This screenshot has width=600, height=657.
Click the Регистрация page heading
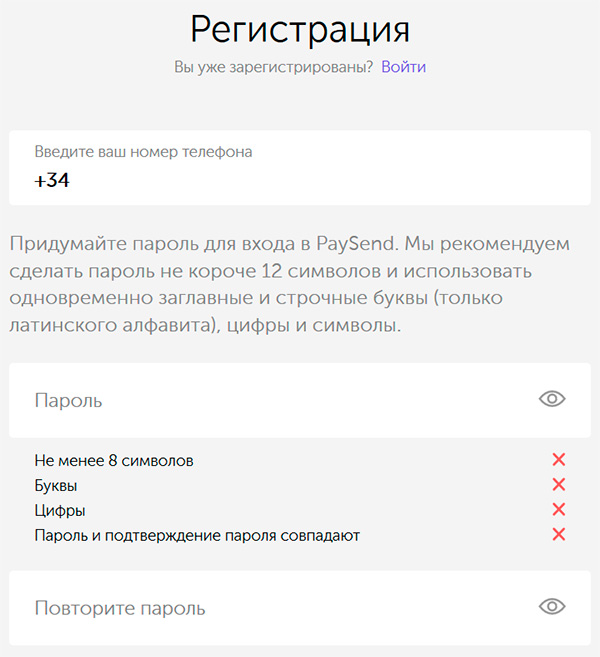click(x=300, y=28)
